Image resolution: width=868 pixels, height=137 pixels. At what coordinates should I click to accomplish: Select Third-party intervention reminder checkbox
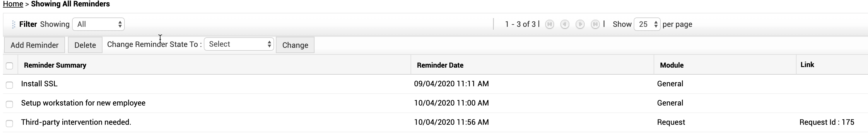click(9, 123)
